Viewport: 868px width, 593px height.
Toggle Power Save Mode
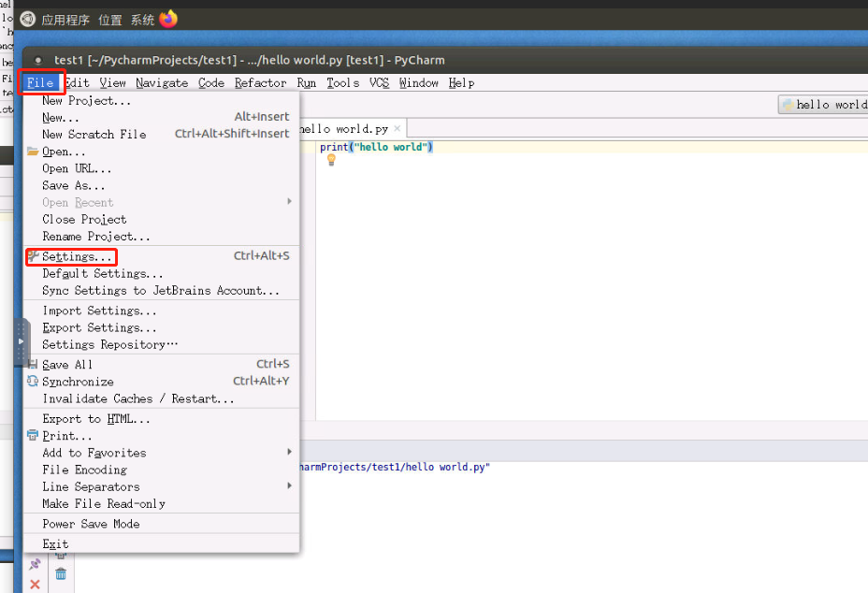coord(162,524)
